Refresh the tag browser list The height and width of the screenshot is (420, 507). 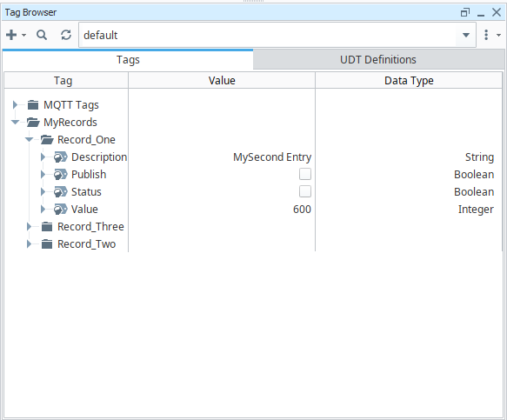tap(66, 35)
